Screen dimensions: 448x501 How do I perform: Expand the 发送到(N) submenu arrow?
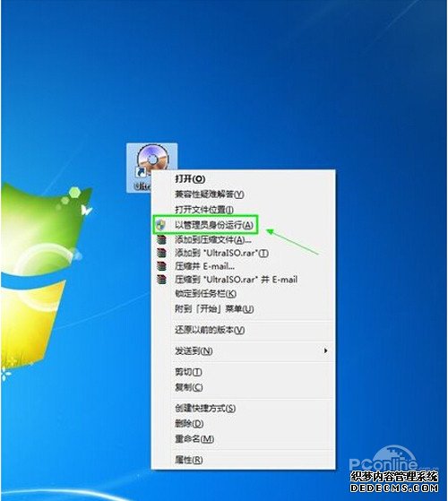pyautogui.click(x=325, y=350)
